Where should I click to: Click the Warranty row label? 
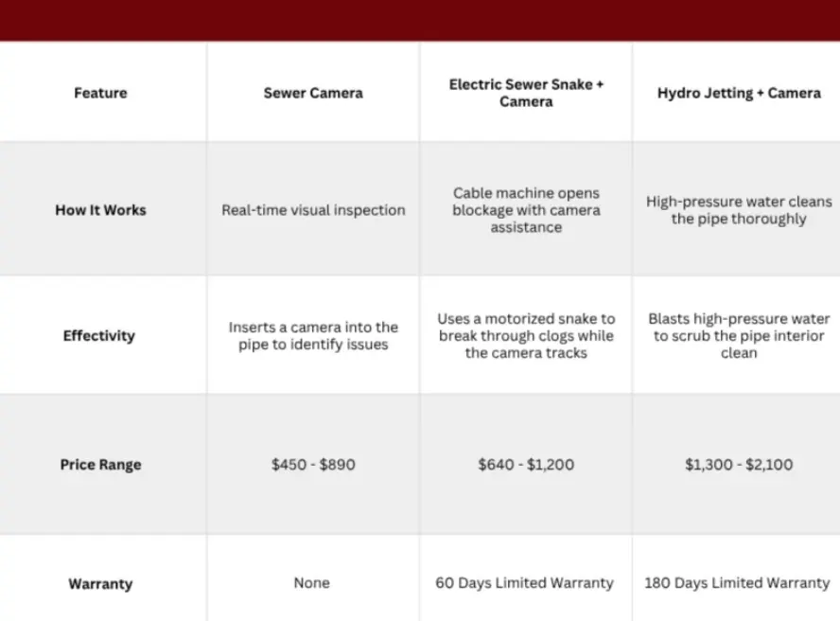click(100, 583)
